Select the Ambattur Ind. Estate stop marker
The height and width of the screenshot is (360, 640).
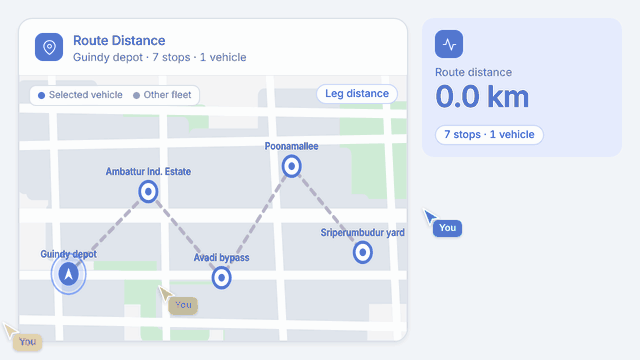point(148,191)
